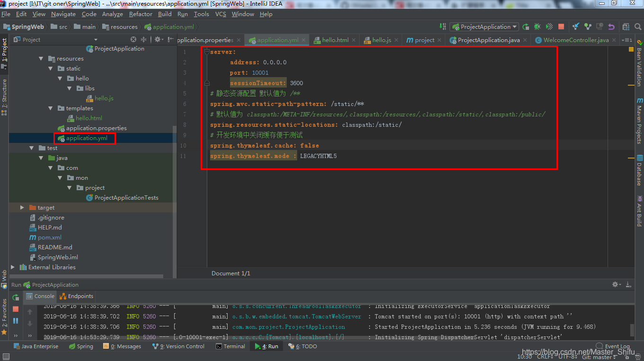This screenshot has height=361, width=644.
Task: Rerun ProjectApplication from the main toolbar
Action: (x=526, y=27)
